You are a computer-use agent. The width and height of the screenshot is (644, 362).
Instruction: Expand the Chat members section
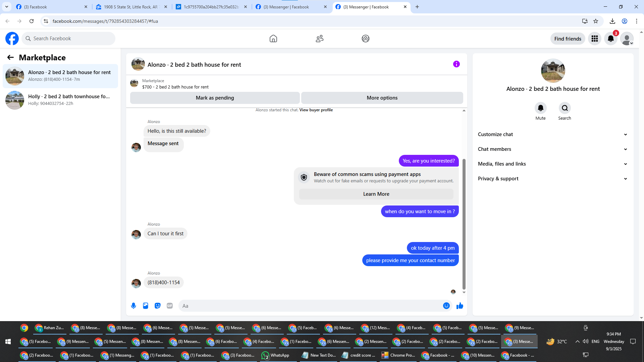click(553, 149)
